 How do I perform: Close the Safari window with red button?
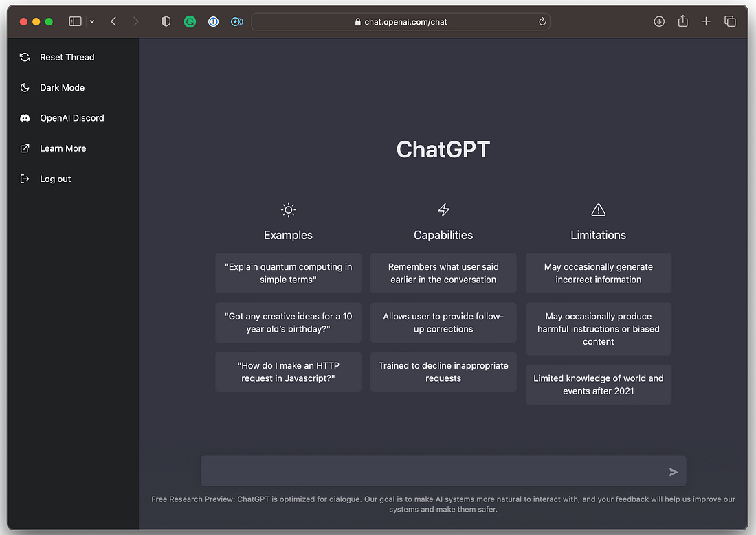pos(23,22)
